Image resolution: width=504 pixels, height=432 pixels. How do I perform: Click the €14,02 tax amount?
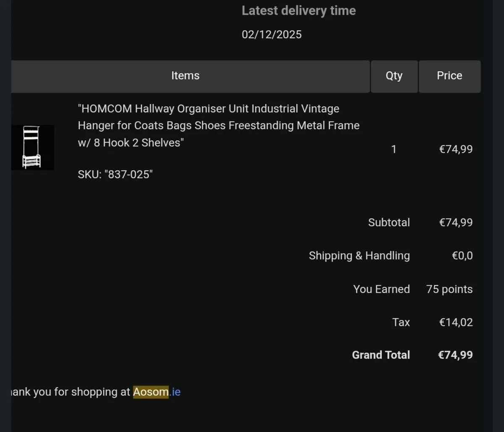click(456, 322)
